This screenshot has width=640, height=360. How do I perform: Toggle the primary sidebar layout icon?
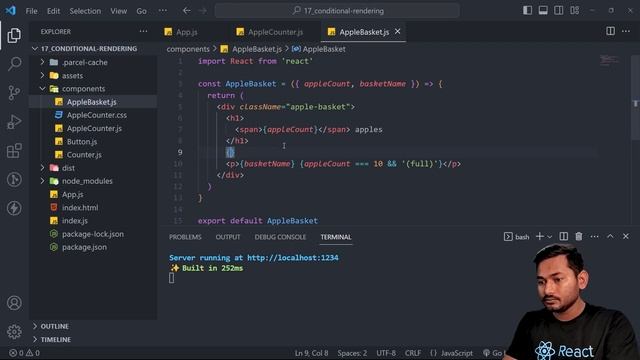527,11
